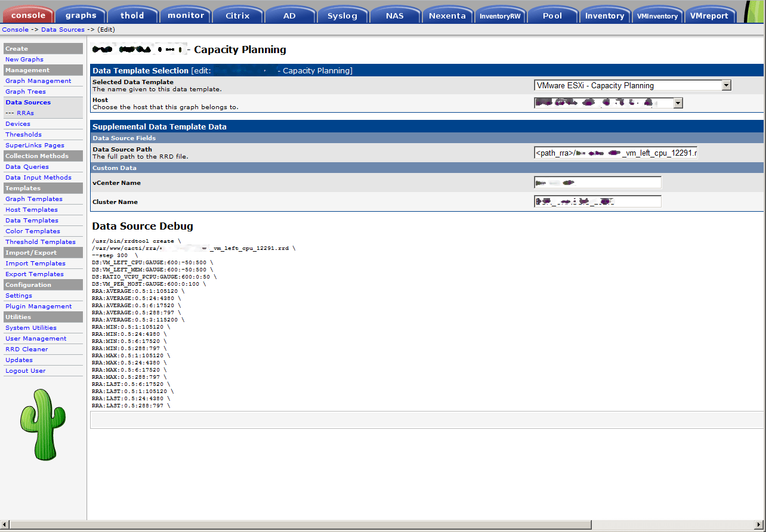Open RRAs sidebar link
Image resolution: width=766 pixels, height=532 pixels.
tap(25, 113)
